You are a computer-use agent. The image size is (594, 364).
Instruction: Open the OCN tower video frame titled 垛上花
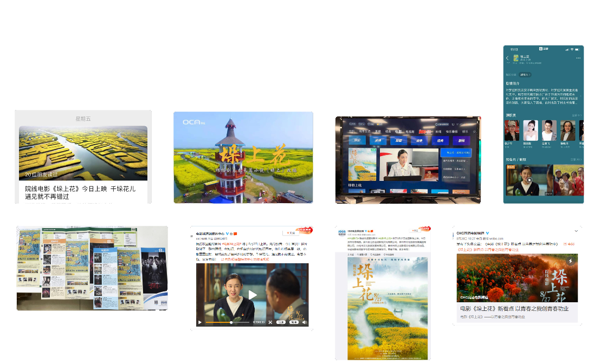click(243, 158)
